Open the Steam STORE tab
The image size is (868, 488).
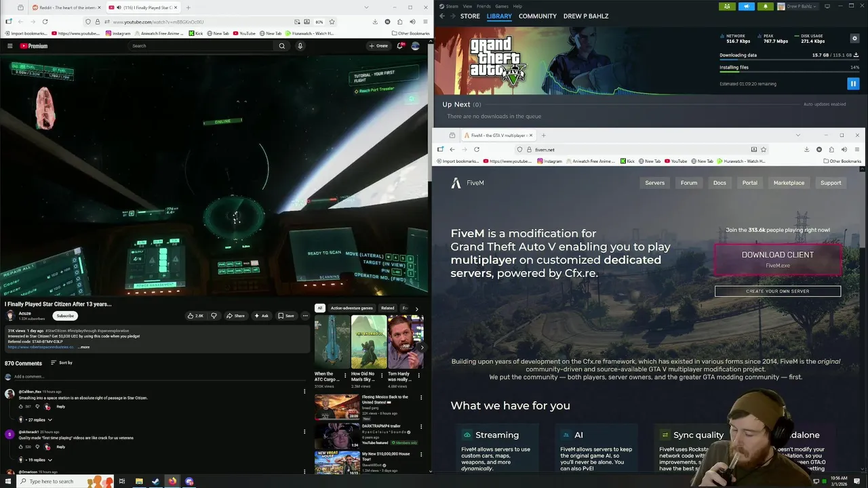(x=470, y=16)
